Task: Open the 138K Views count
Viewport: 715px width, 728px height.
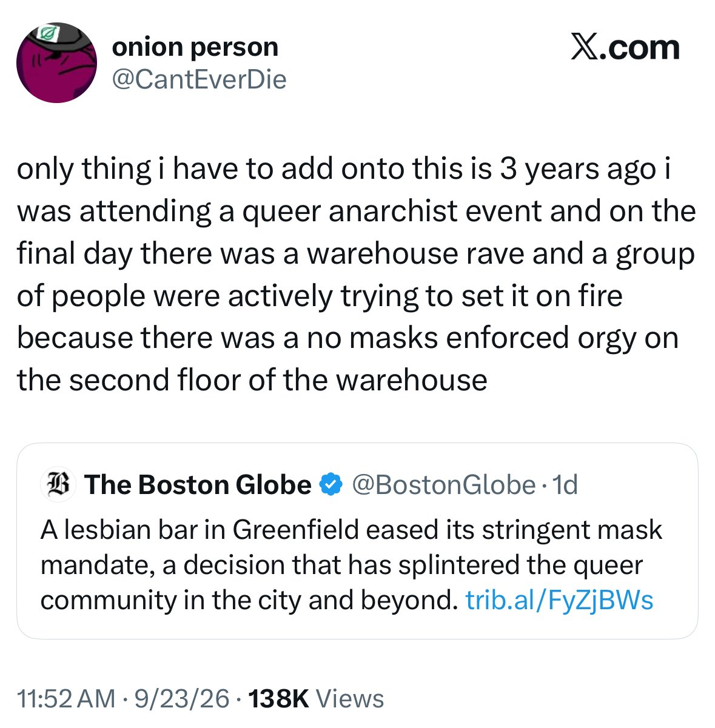Action: tap(316, 698)
